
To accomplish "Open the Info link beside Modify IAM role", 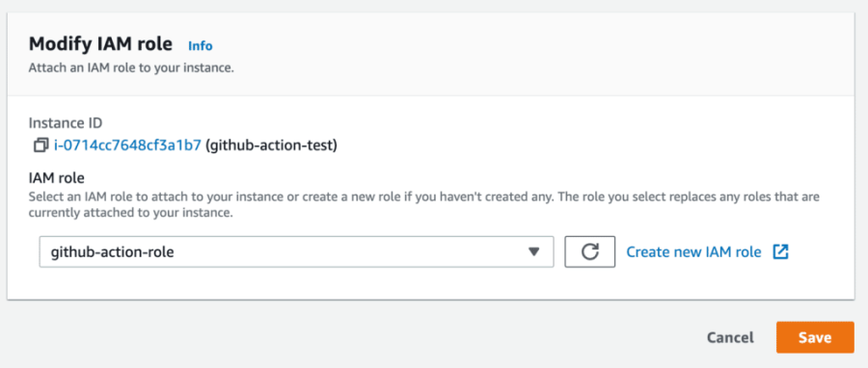I will [200, 45].
